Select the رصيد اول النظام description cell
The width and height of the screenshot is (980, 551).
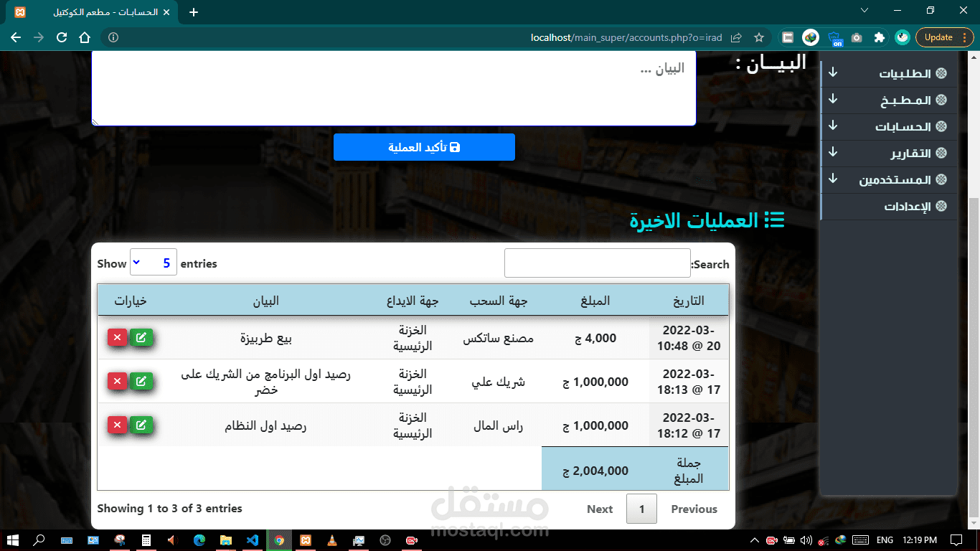point(266,425)
